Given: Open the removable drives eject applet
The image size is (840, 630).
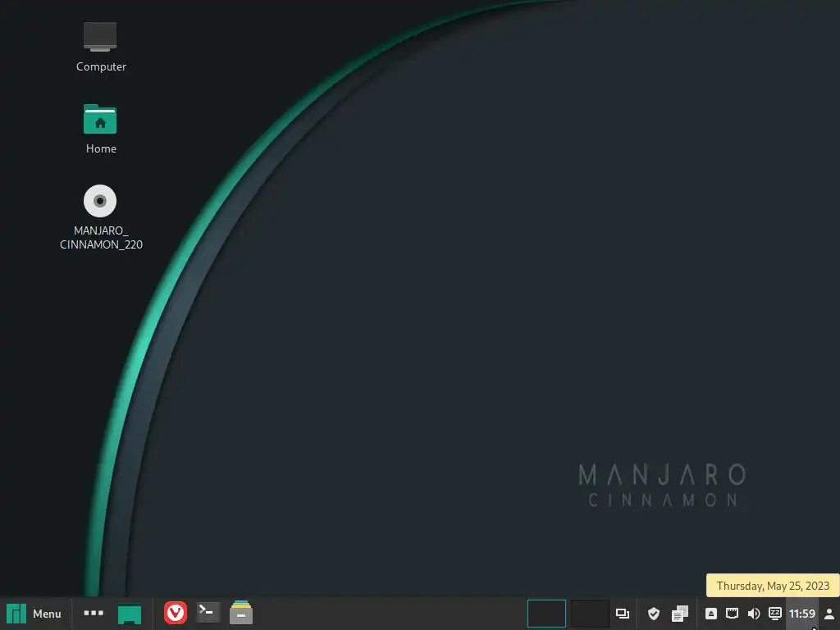Looking at the screenshot, I should 711,614.
